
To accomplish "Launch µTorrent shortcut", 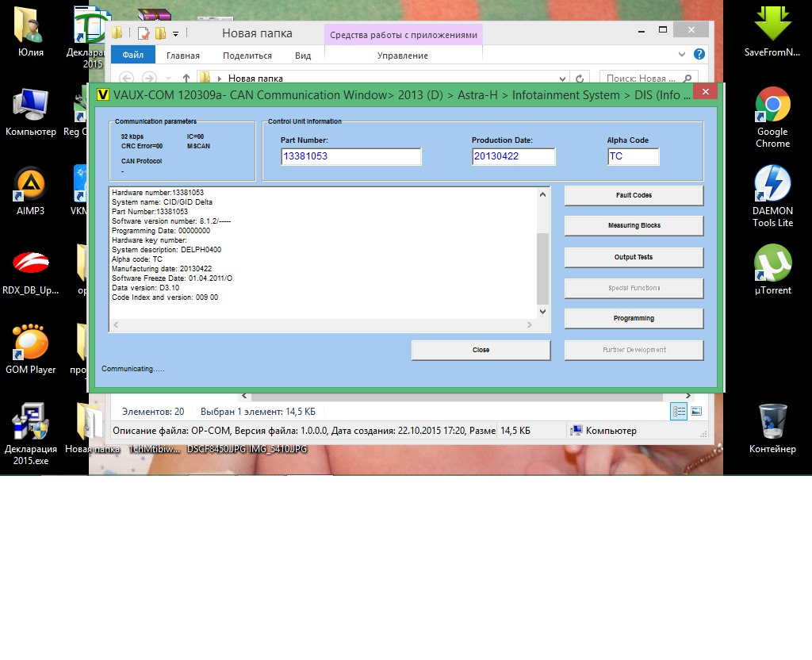I will (772, 270).
